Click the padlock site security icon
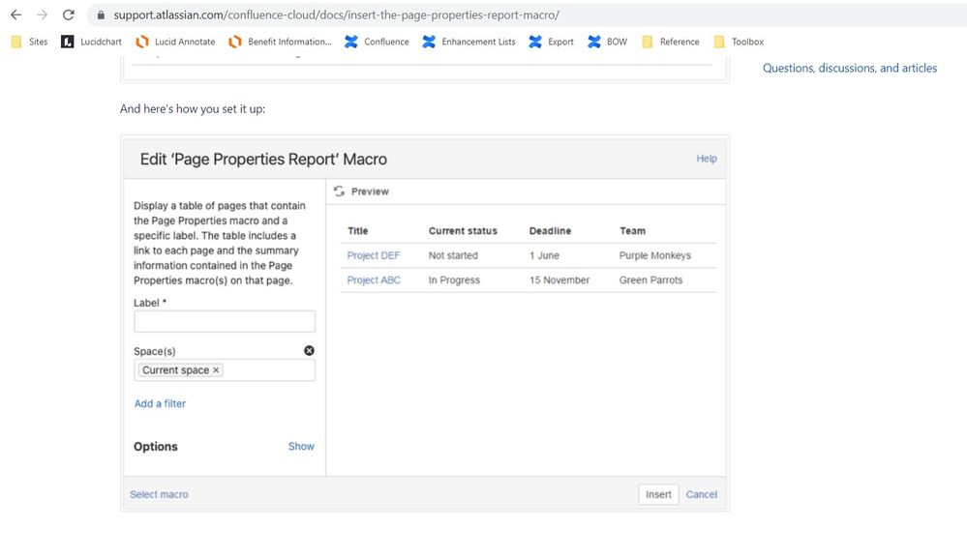This screenshot has height=560, width=967. pos(101,15)
